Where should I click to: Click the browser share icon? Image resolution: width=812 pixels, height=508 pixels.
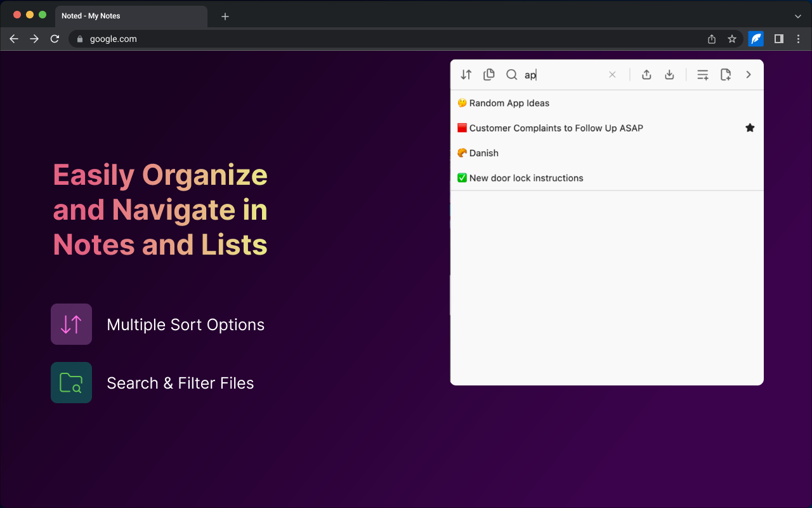tap(712, 39)
